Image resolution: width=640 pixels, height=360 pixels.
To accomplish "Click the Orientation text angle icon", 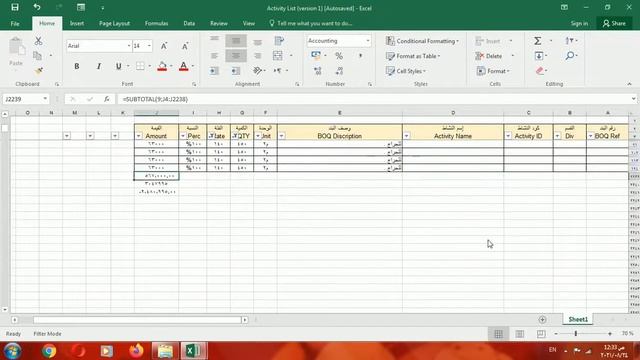I will (257, 71).
